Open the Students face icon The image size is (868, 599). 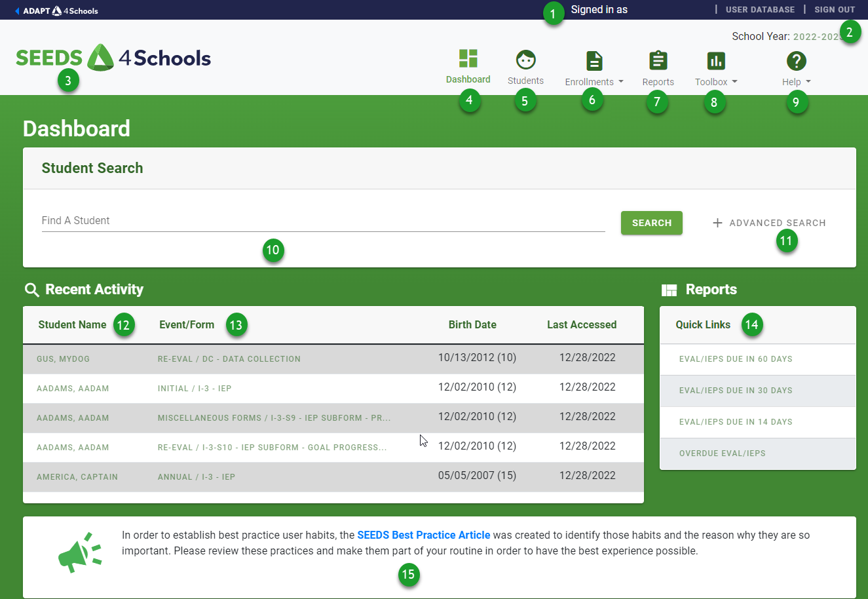click(x=525, y=60)
